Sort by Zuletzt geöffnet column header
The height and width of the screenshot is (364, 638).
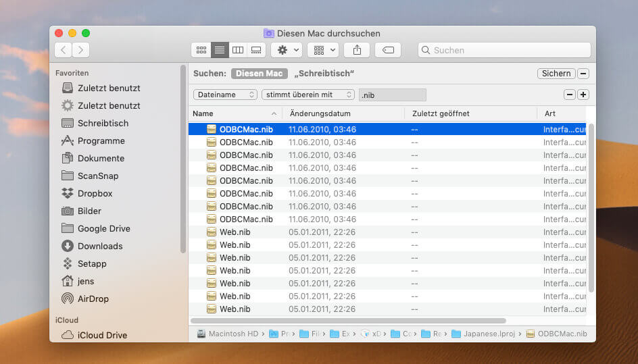point(471,113)
